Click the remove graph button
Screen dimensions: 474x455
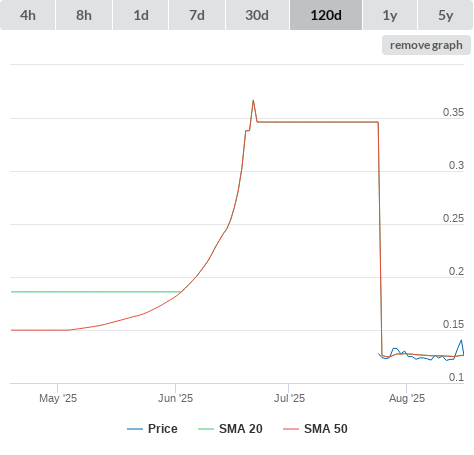[426, 45]
